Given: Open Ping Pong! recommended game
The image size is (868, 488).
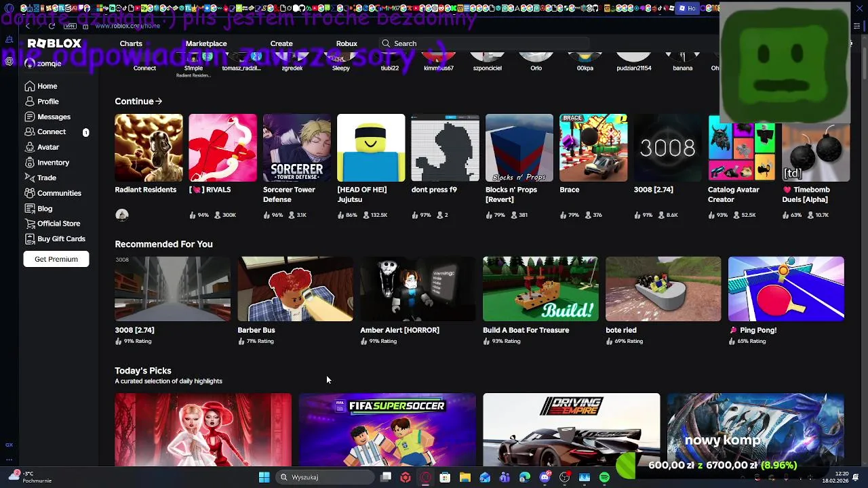Looking at the screenshot, I should [786, 289].
